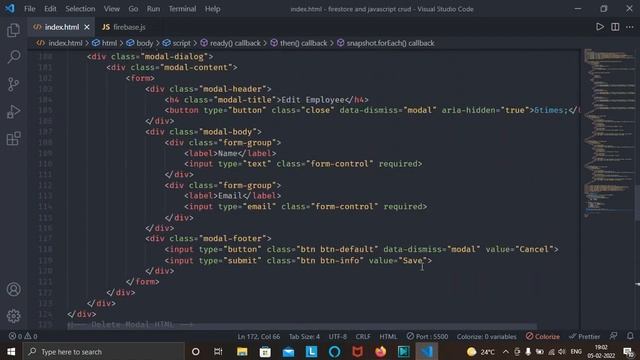Image resolution: width=640 pixels, height=360 pixels.
Task: Open Firefox from taskbar
Action: pyautogui.click(x=380, y=351)
